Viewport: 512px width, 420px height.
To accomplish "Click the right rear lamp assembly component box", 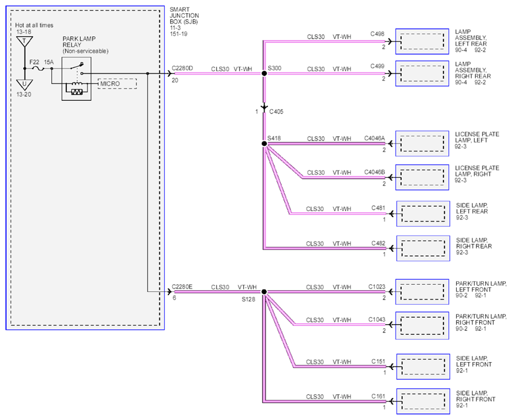I will [x=422, y=74].
